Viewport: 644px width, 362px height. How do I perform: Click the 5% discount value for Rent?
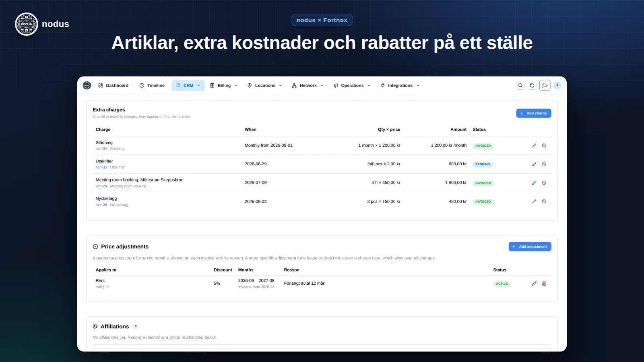pos(217,284)
